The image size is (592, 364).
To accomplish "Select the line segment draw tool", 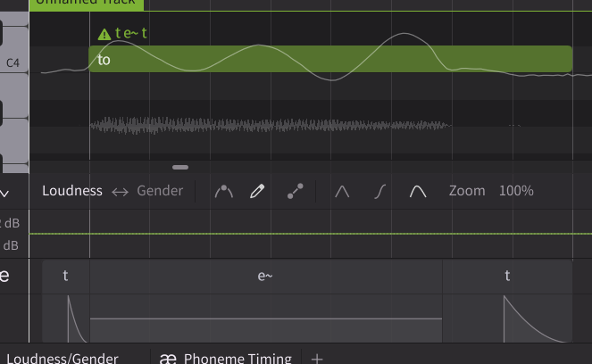I will 295,191.
